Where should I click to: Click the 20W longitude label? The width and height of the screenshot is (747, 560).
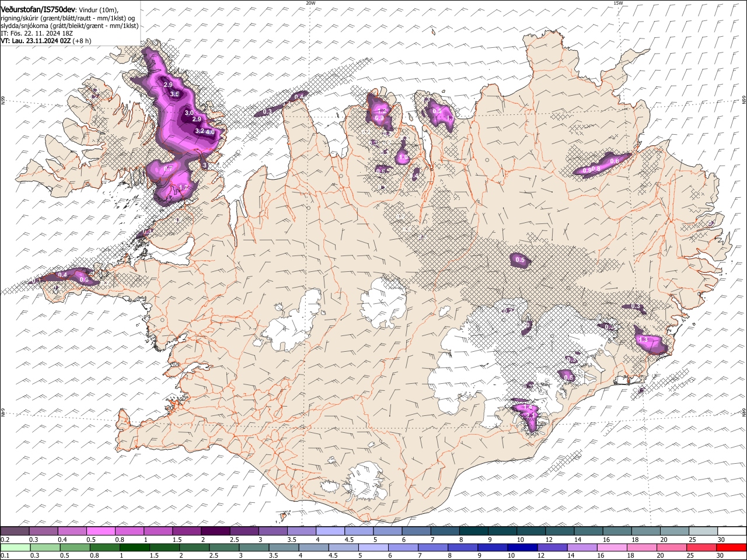(310, 3)
